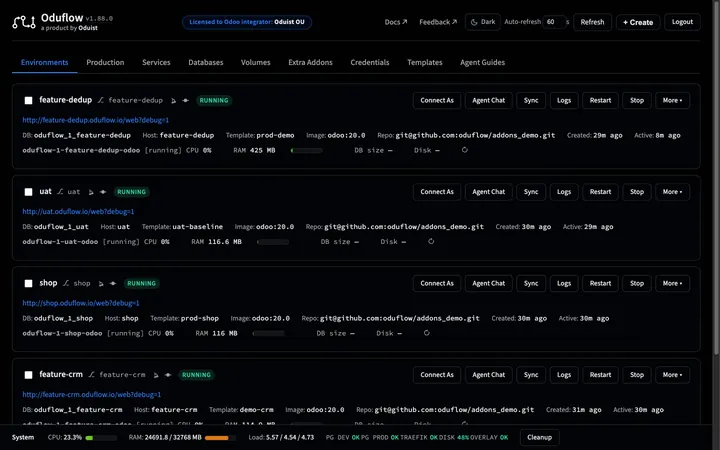The height and width of the screenshot is (450, 720).
Task: Click the moon icon in the Dark toggle
Action: tap(474, 22)
